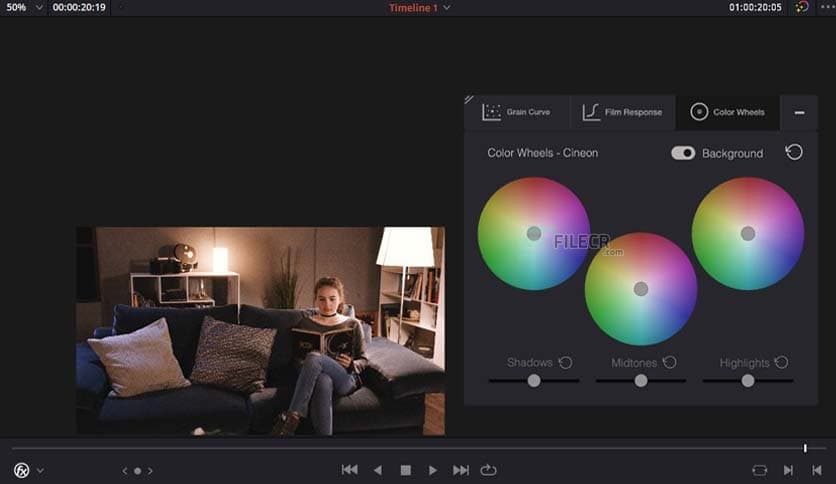Reset the Highlights wheel
Screen dimensions: 836x484
pos(781,362)
